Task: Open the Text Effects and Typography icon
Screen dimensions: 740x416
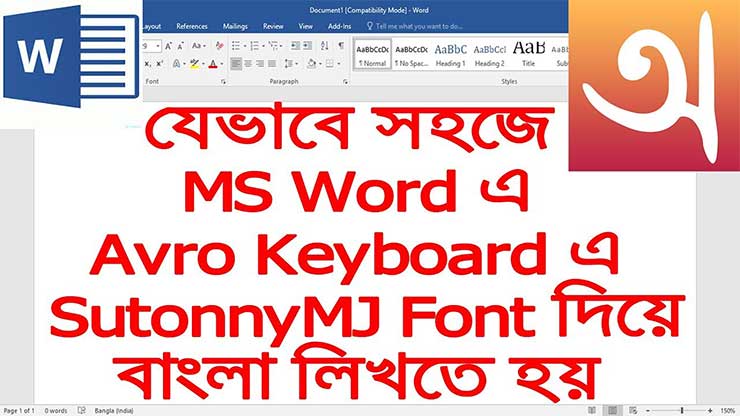Action: [x=176, y=64]
